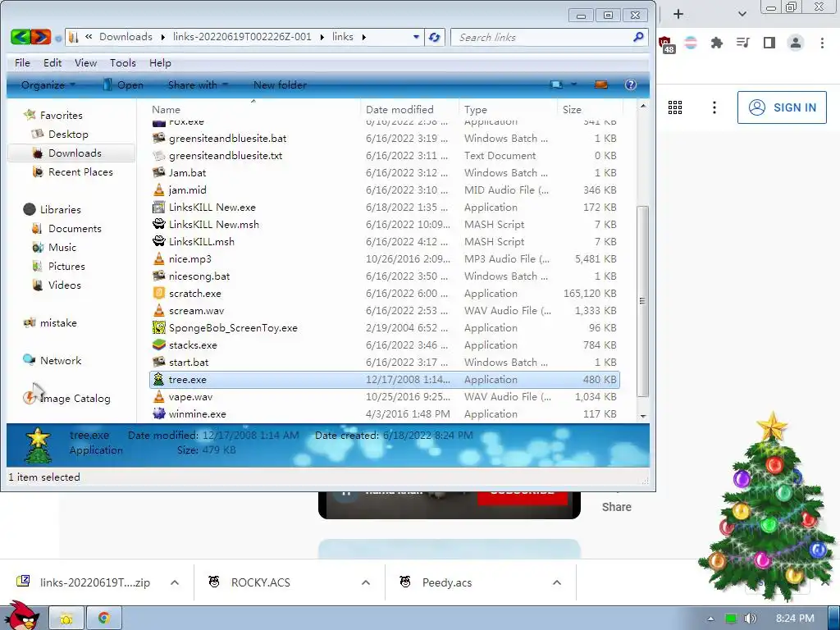Open a new Chrome tab

tap(678, 14)
